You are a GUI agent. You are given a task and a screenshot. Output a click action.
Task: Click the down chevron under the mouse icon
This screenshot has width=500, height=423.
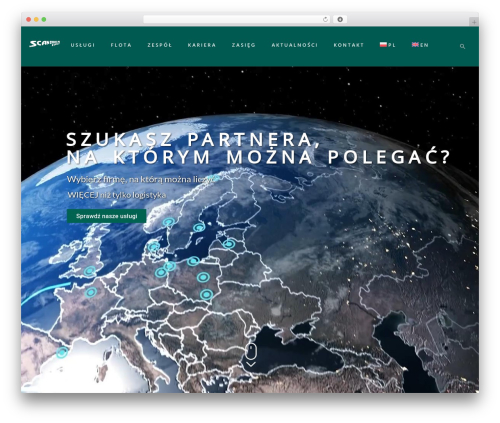(x=251, y=364)
